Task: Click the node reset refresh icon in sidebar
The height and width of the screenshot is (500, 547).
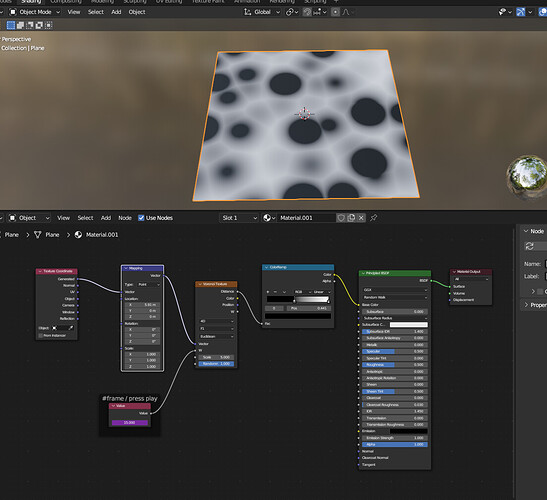Action: click(530, 246)
